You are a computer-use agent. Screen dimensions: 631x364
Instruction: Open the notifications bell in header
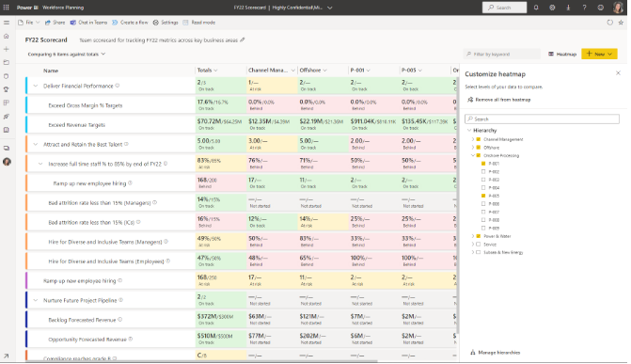coord(536,8)
